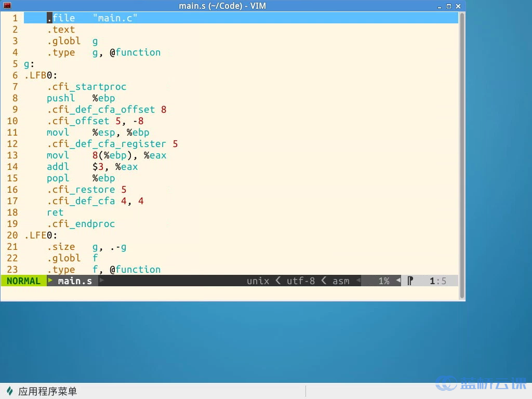Image resolution: width=532 pixels, height=399 pixels.
Task: Place cursor on the ret instruction
Action: [55, 212]
